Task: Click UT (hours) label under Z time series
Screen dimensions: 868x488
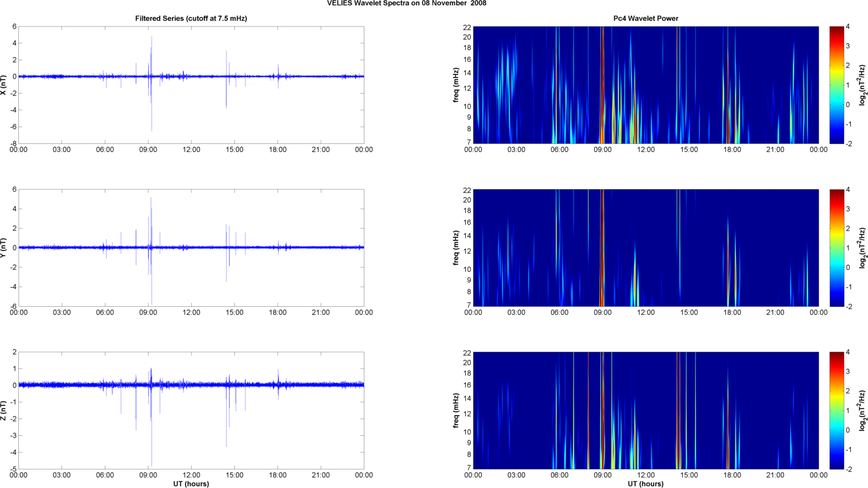Action: (x=191, y=483)
